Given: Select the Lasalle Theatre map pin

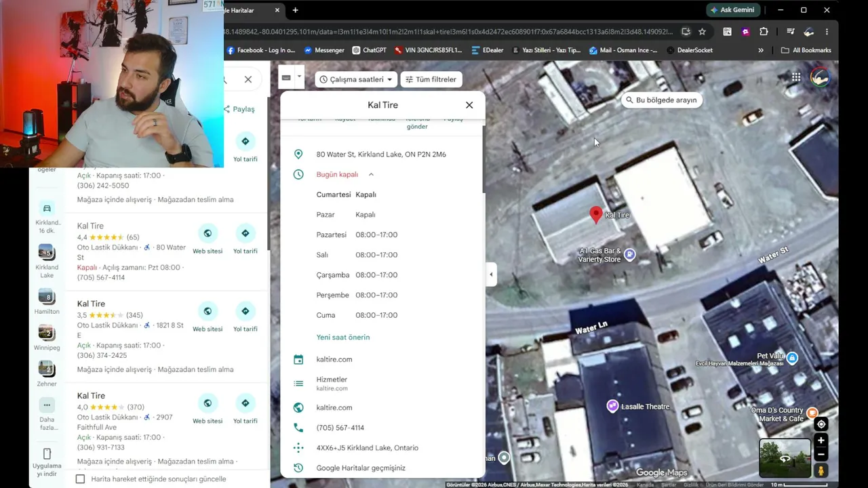Looking at the screenshot, I should pyautogui.click(x=612, y=406).
